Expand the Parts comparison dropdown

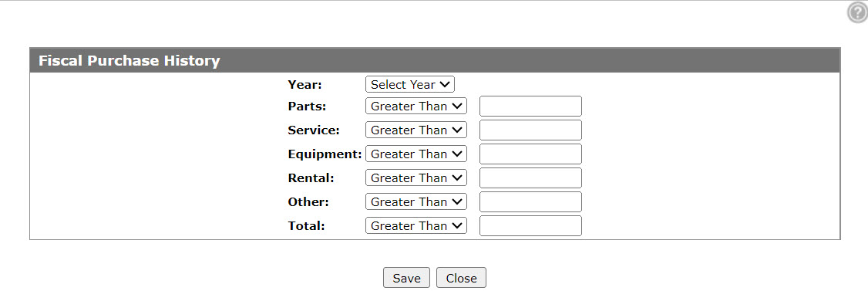coord(416,106)
